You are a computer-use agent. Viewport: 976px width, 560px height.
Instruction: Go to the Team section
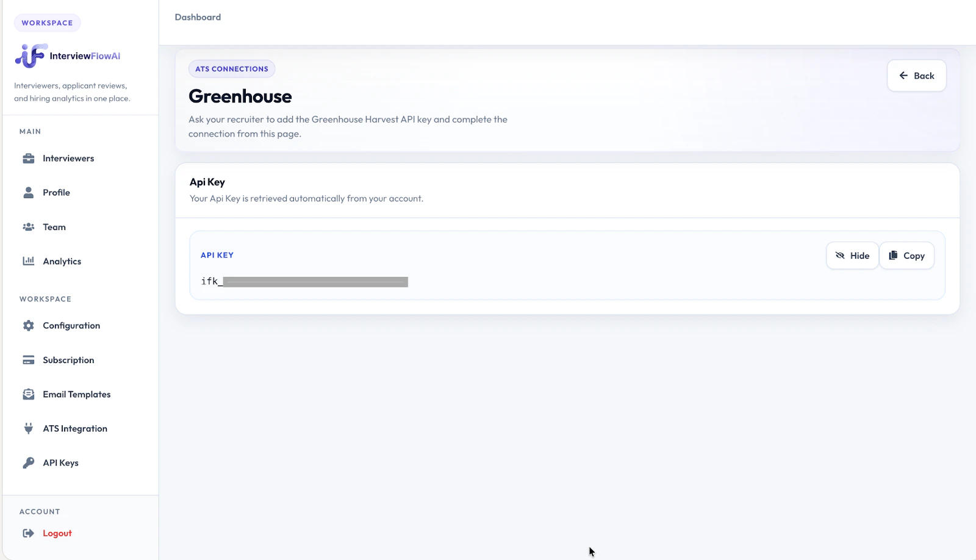click(54, 227)
